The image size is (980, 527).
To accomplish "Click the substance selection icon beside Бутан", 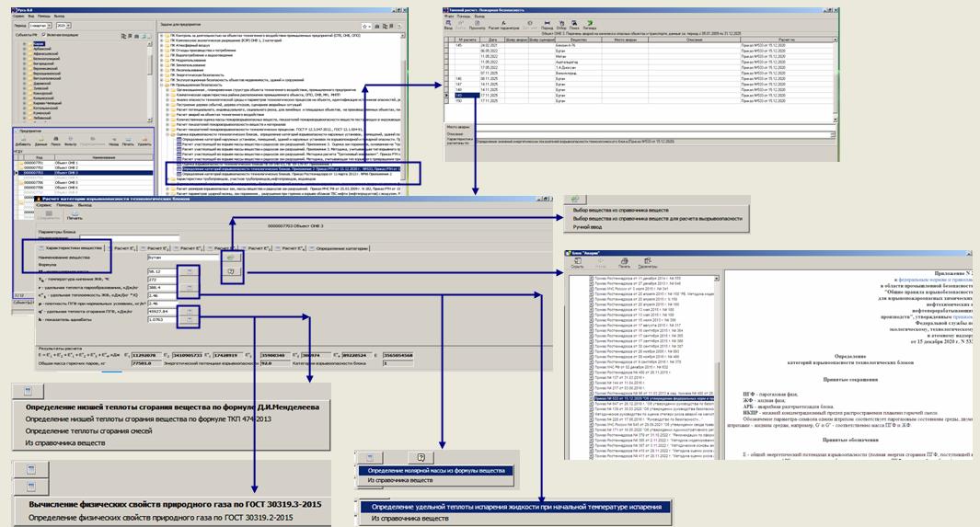I will tap(231, 258).
